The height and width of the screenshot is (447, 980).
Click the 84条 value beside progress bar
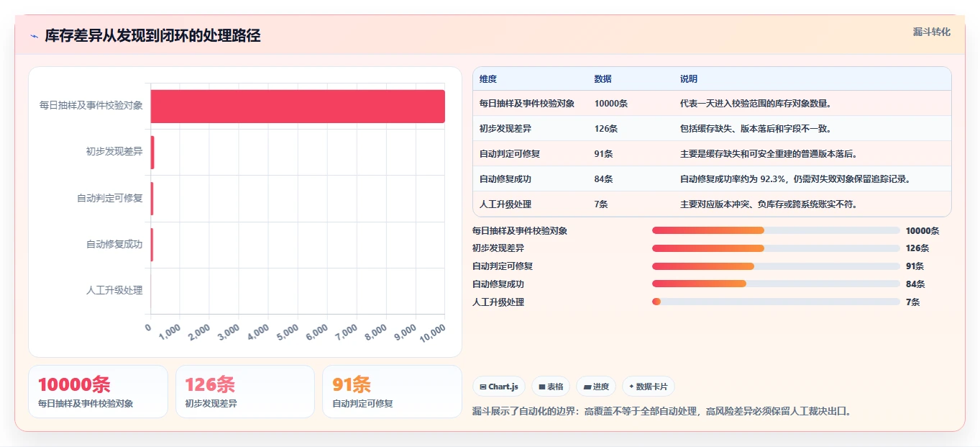click(915, 284)
